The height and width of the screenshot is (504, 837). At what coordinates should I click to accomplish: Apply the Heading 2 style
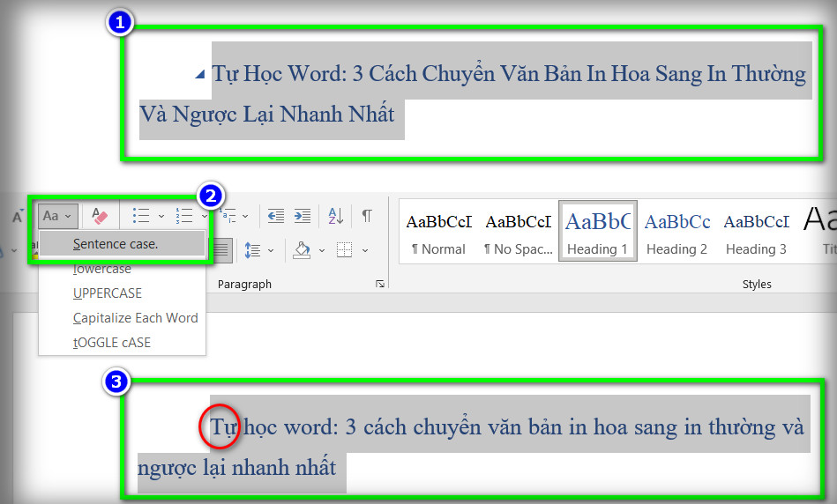click(676, 232)
